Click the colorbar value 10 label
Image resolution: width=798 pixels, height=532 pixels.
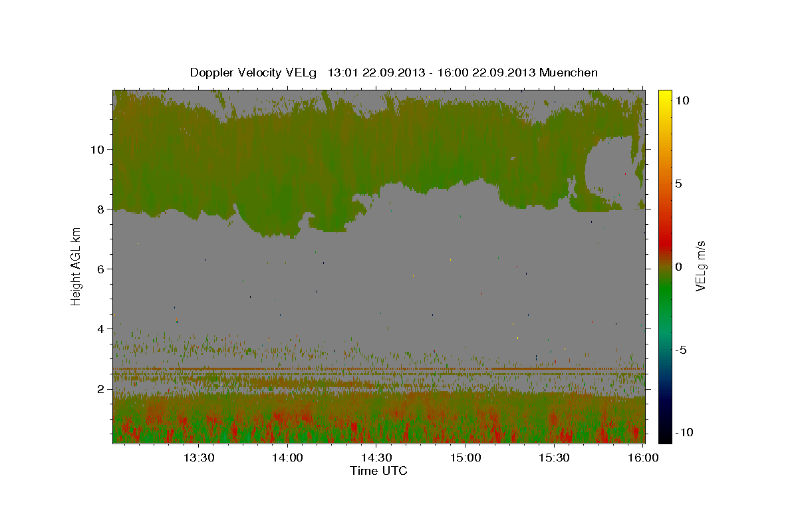click(682, 100)
